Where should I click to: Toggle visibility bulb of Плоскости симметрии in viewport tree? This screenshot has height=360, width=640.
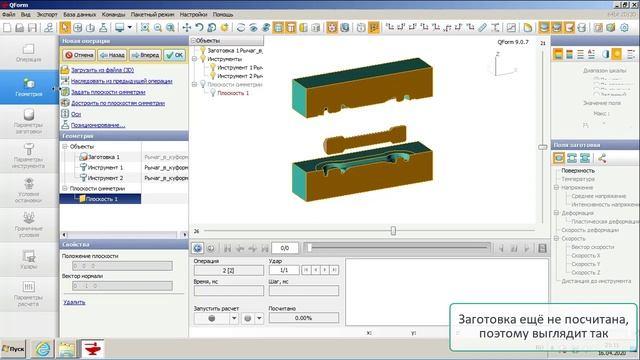click(x=202, y=84)
